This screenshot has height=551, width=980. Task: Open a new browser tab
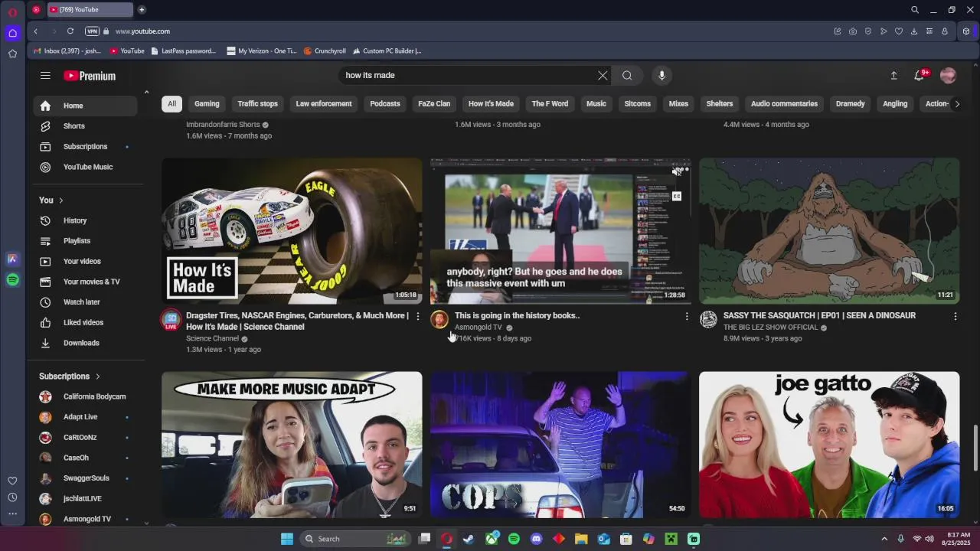142,9
